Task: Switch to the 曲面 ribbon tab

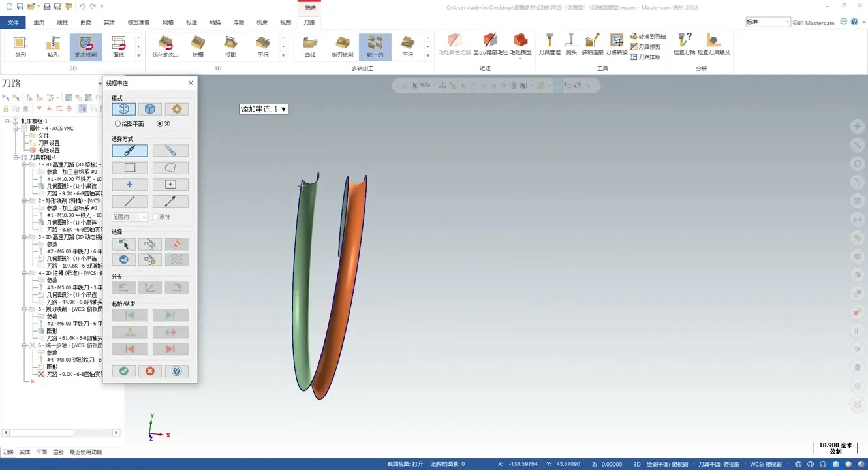Action: 85,22
